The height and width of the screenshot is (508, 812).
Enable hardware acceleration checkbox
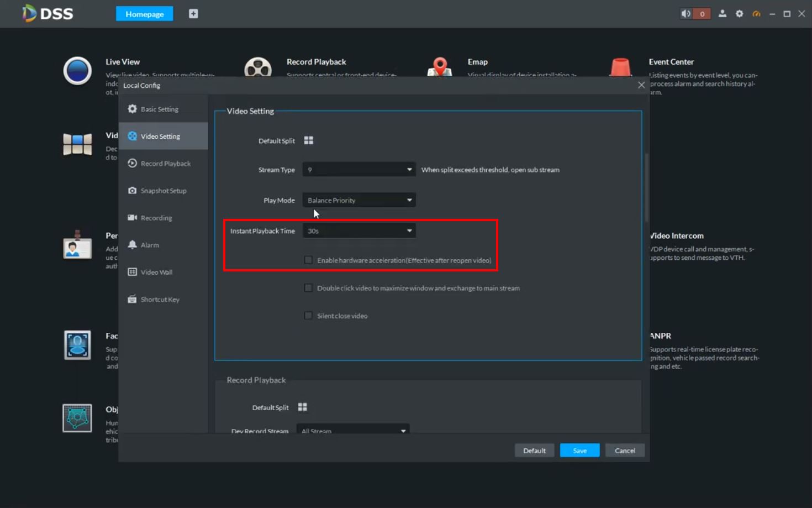click(x=308, y=260)
